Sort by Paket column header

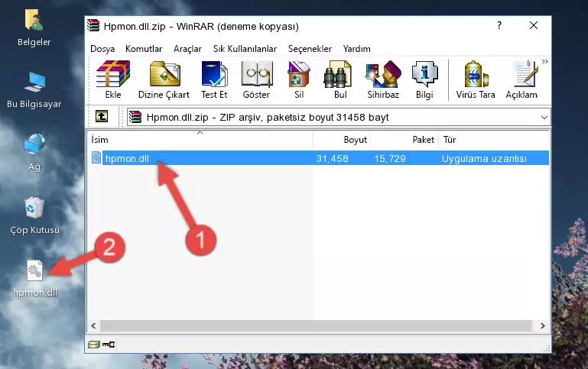pyautogui.click(x=404, y=140)
